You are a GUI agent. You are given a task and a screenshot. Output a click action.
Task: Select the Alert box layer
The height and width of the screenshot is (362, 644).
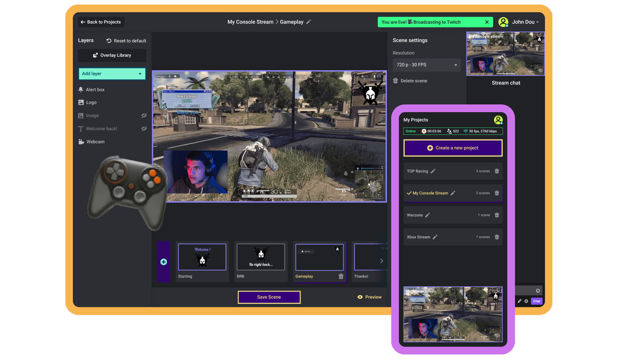click(95, 89)
